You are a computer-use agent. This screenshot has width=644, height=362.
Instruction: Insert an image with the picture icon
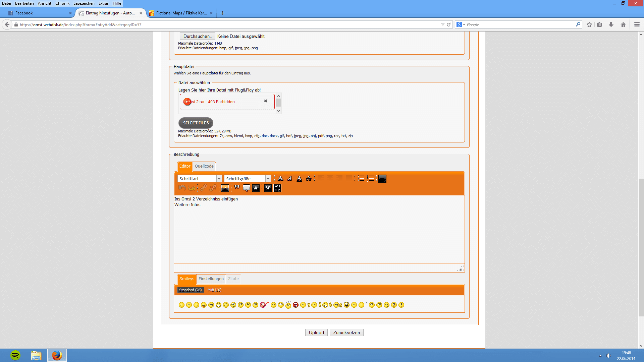pyautogui.click(x=225, y=188)
